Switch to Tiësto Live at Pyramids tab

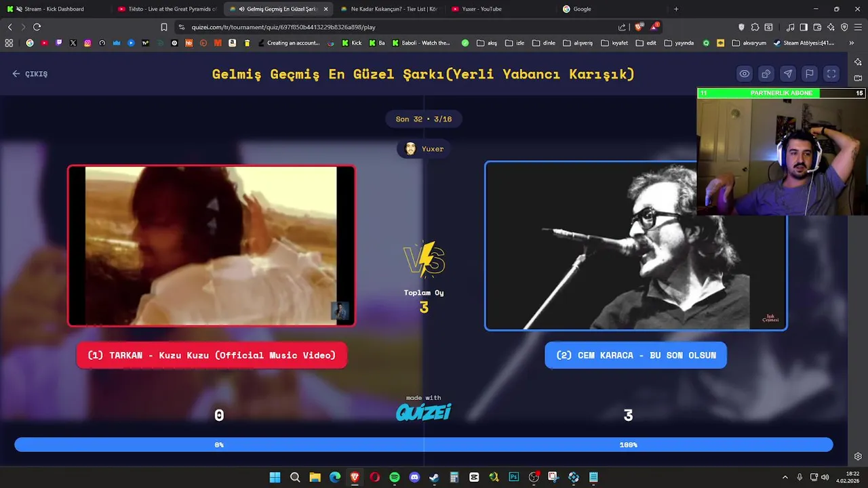[166, 9]
